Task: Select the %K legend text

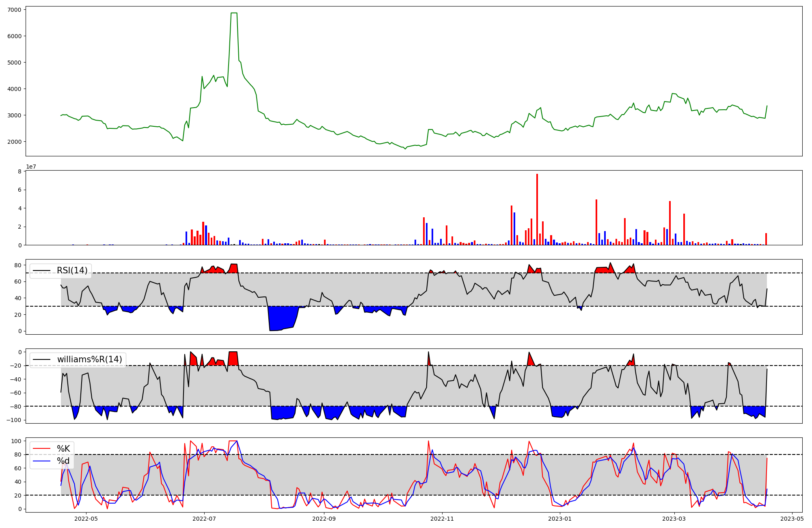Action: [63, 449]
